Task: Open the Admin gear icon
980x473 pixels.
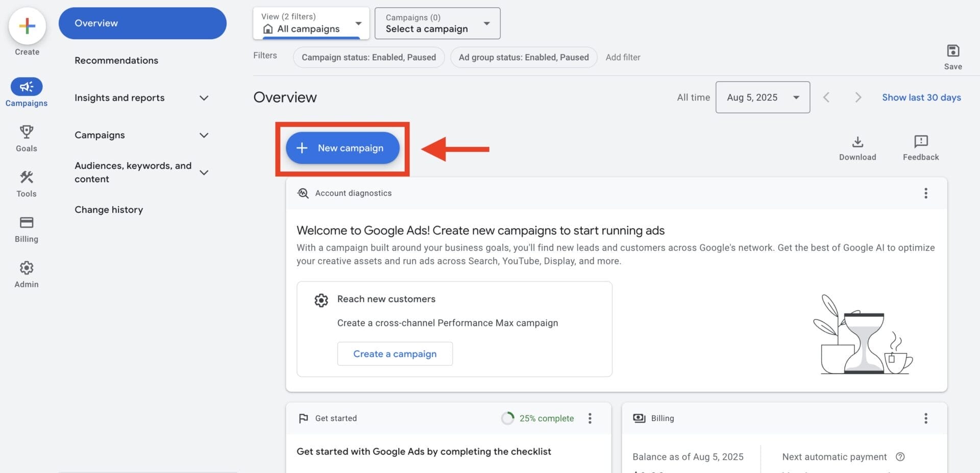Action: pos(27,268)
